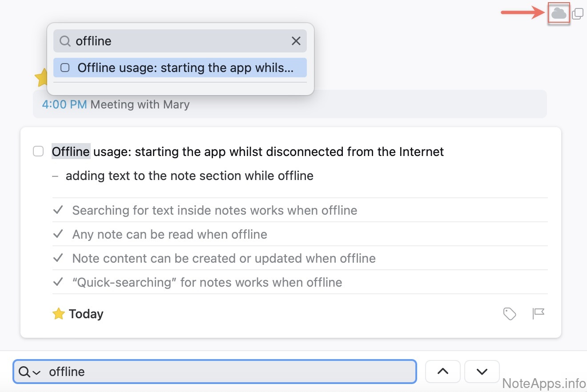Open new window via overlapping squares icon
Image resolution: width=587 pixels, height=392 pixels.
click(x=577, y=14)
